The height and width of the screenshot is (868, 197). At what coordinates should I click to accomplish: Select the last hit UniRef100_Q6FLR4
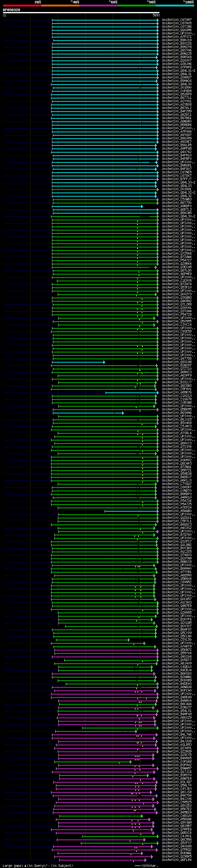point(177,860)
